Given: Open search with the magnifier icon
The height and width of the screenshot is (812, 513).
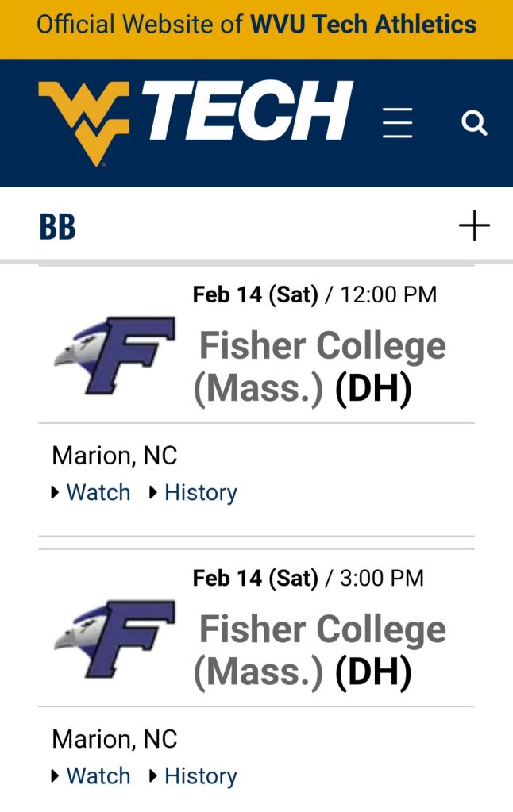Looking at the screenshot, I should 474,123.
